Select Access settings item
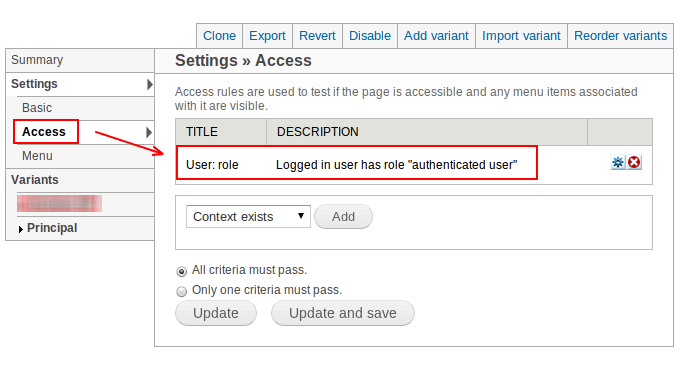Viewport: 682px width, 376px height. point(44,131)
